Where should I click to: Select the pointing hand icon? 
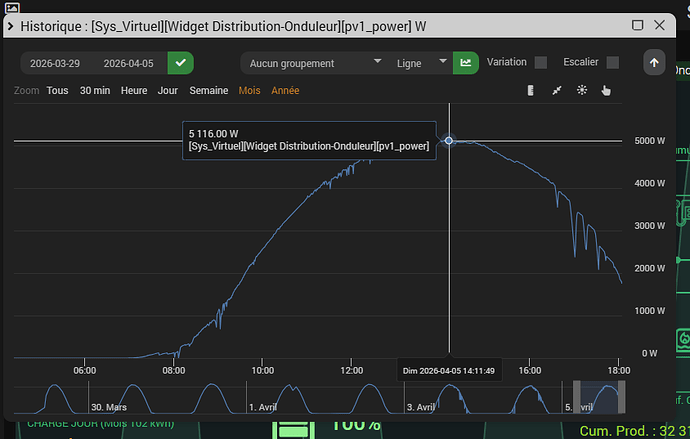(606, 90)
